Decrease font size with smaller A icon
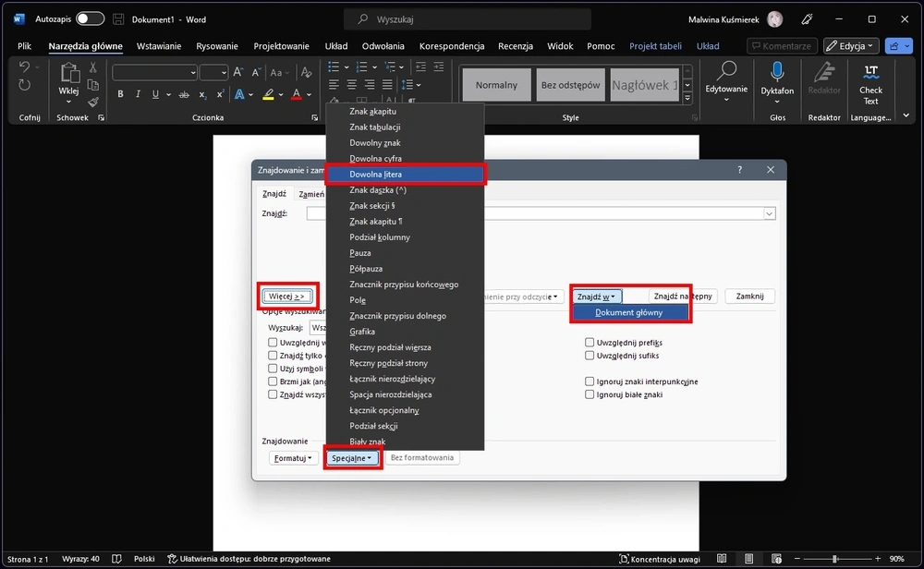Screen dimensions: 924x569 coord(256,72)
